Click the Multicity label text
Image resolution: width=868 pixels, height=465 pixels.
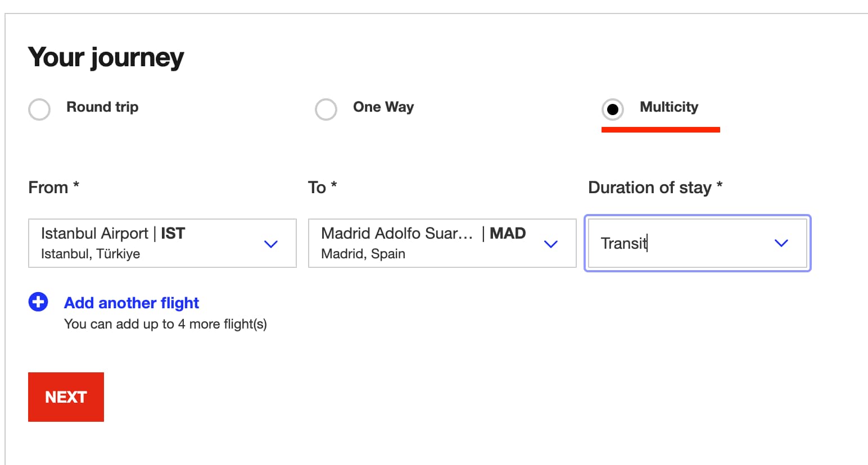click(x=669, y=107)
